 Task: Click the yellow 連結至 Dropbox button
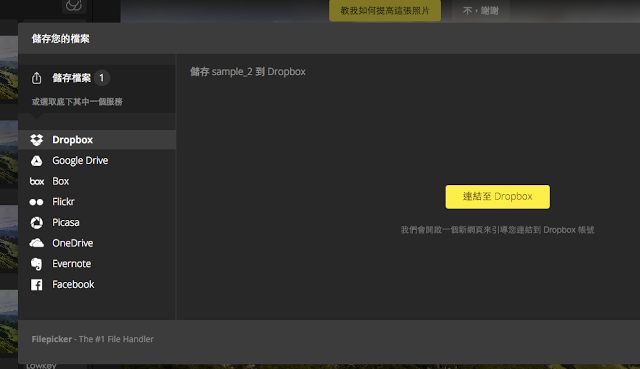498,197
